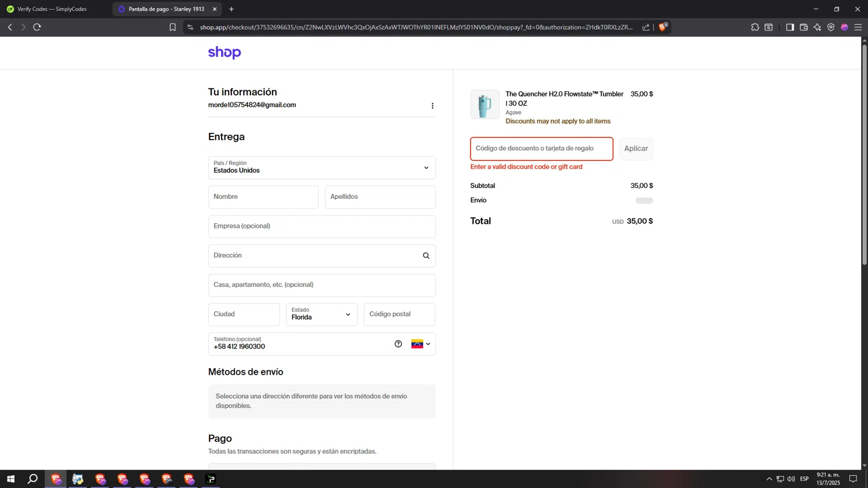Open the clock showing 9:21 a. m.

pyautogui.click(x=828, y=479)
